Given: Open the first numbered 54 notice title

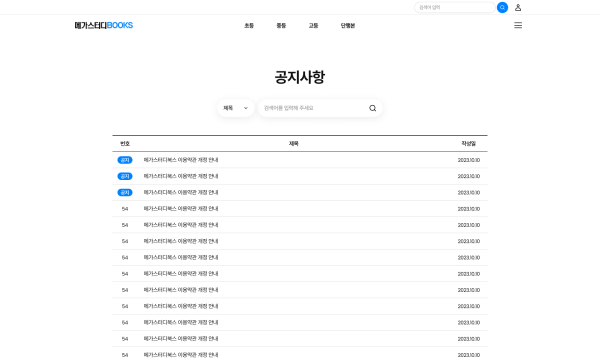Looking at the screenshot, I should [181, 209].
